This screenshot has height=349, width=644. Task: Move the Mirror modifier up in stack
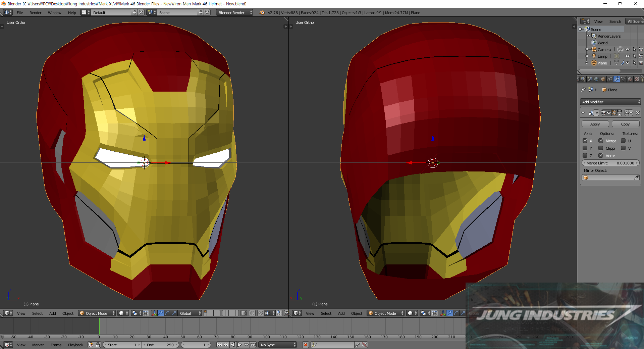coord(627,113)
